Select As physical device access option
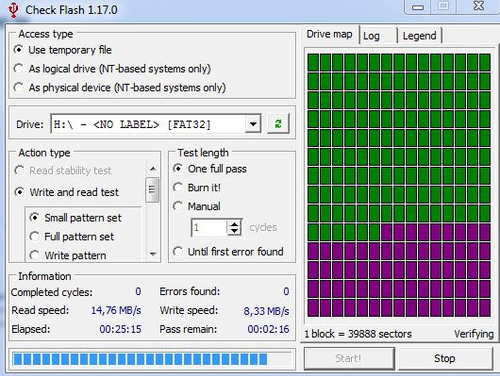This screenshot has height=376, width=500. (120, 88)
